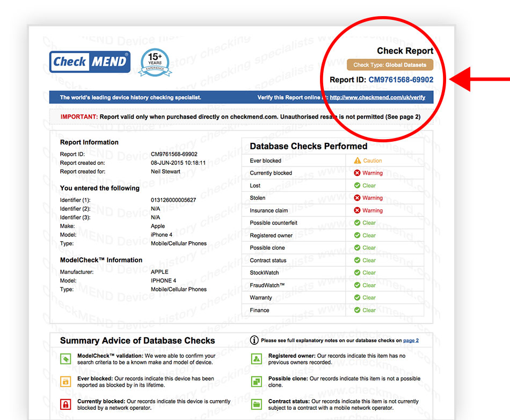Viewport: 510px width, 420px height.
Task: Click the Make value Apple
Action: [158, 226]
